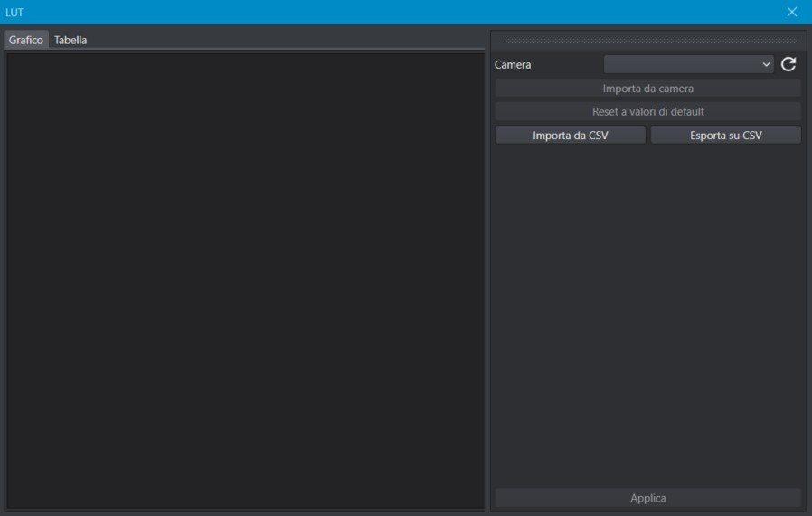Click Reset a valori di default

[647, 111]
